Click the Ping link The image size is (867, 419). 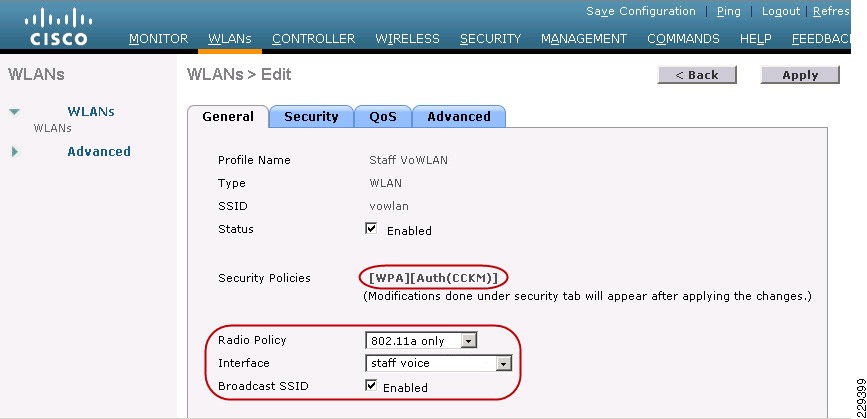[728, 12]
